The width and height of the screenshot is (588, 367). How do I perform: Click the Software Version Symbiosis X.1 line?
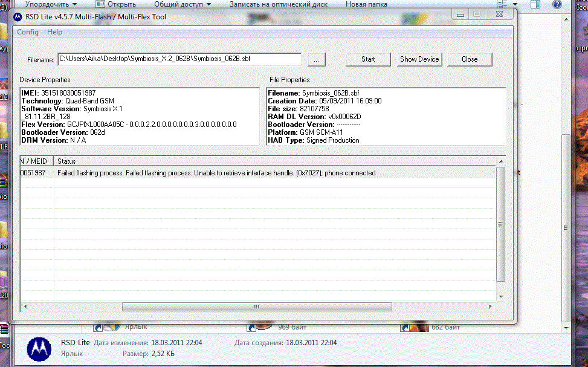pos(72,108)
